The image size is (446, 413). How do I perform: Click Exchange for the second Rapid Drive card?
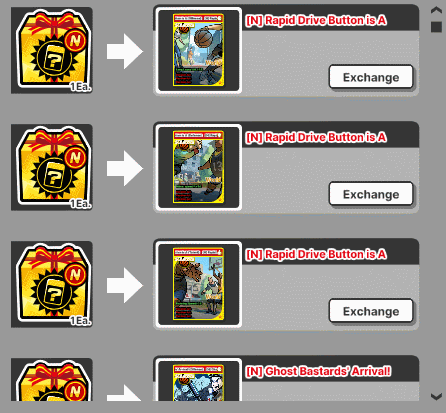pos(371,194)
